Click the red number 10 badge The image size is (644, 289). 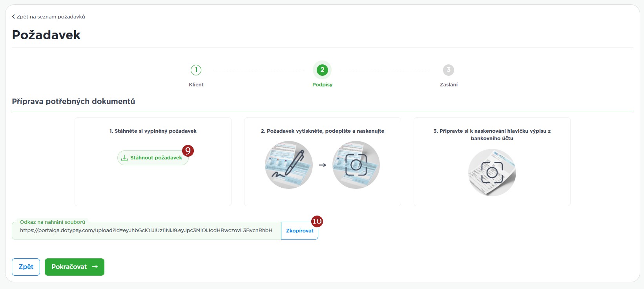(317, 221)
